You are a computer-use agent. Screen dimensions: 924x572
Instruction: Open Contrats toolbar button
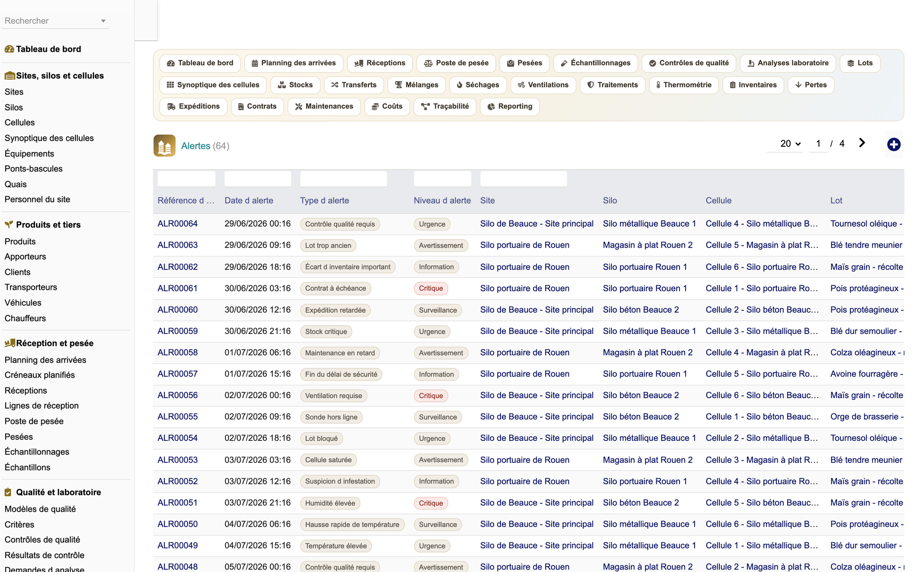(x=257, y=106)
